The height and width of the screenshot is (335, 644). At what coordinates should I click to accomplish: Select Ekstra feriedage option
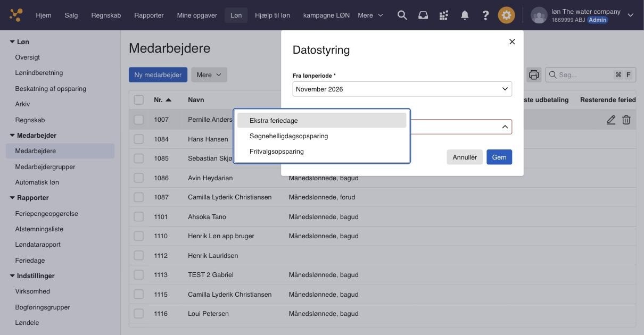(321, 121)
